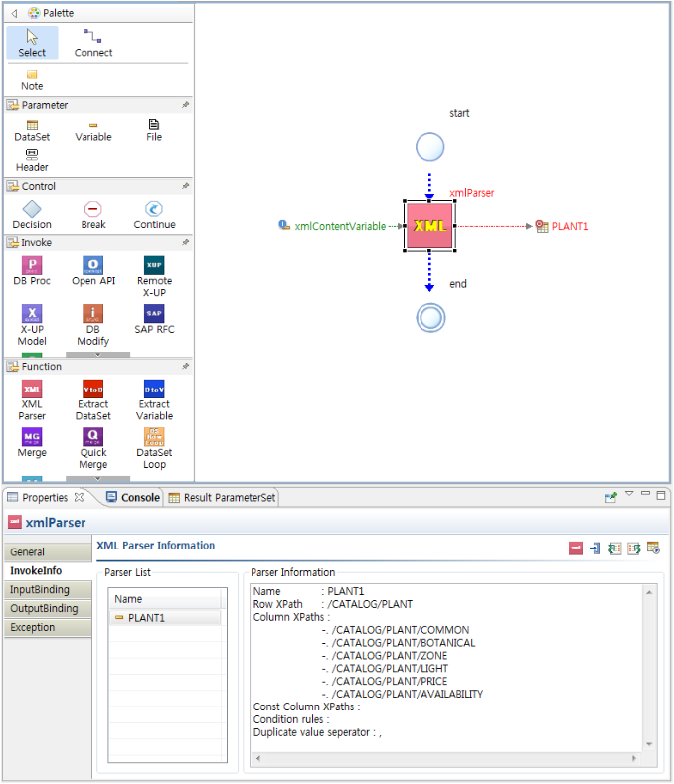Activate the Connect tool in palette
674x784 pixels.
93,41
